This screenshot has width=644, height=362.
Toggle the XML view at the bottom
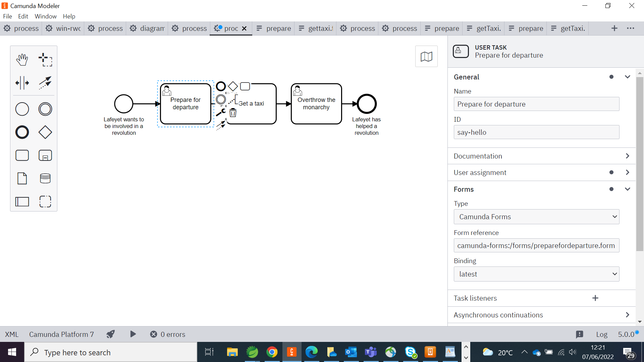click(x=11, y=334)
